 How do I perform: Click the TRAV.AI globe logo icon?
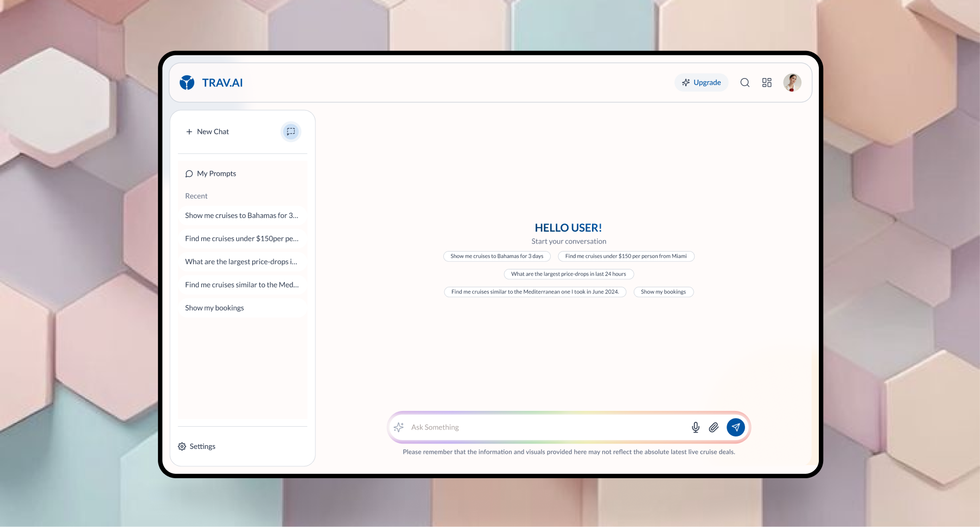(187, 82)
